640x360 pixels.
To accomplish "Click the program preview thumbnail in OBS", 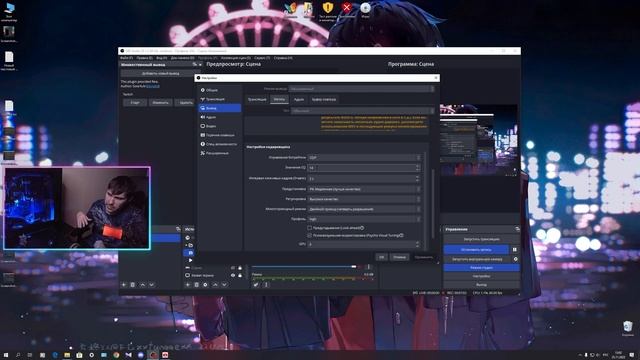I will 478,140.
